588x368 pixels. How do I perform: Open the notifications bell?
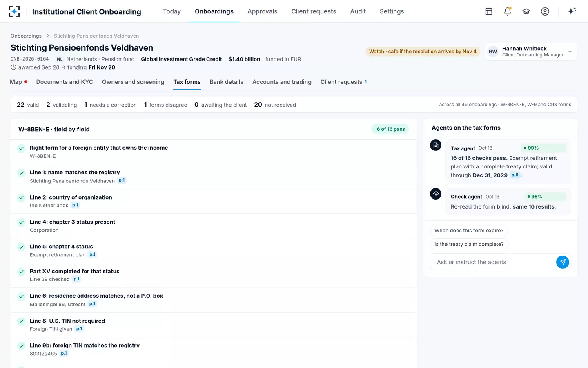(x=508, y=11)
